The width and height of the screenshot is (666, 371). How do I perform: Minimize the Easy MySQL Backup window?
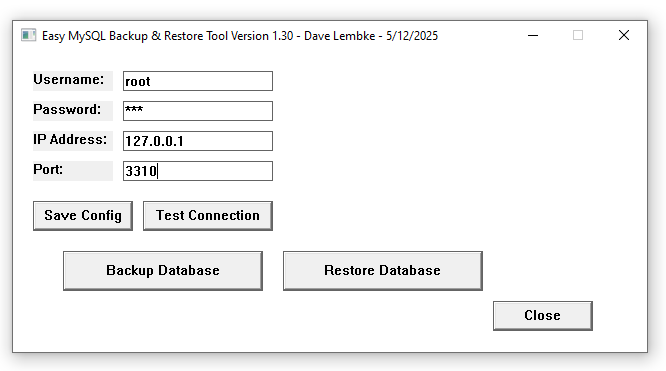tap(533, 35)
